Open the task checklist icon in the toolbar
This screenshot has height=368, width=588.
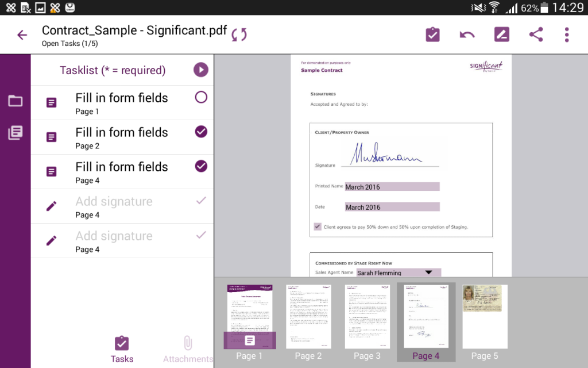432,34
